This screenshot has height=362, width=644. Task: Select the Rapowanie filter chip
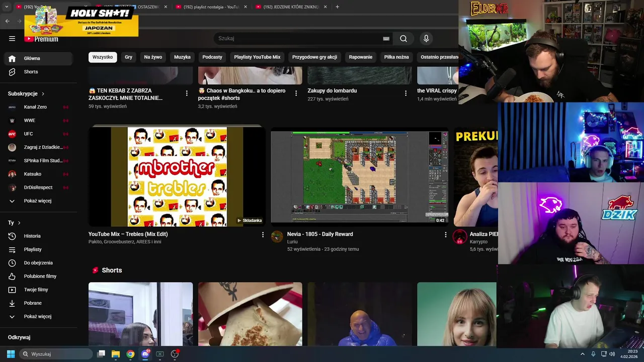click(361, 57)
